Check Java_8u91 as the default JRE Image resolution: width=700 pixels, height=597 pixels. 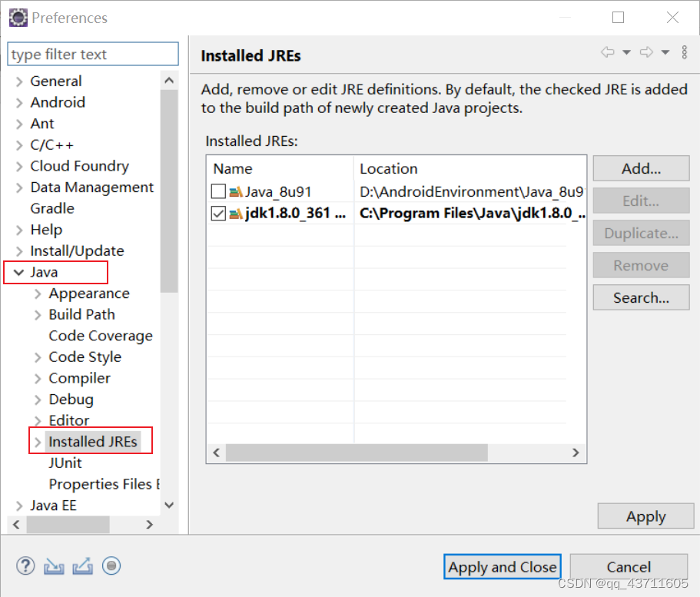click(x=217, y=191)
